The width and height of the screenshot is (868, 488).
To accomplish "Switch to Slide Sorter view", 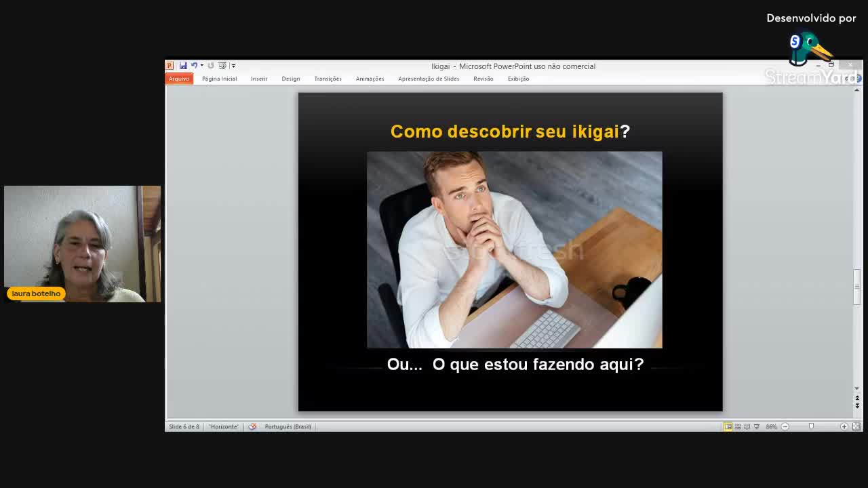I will (738, 426).
